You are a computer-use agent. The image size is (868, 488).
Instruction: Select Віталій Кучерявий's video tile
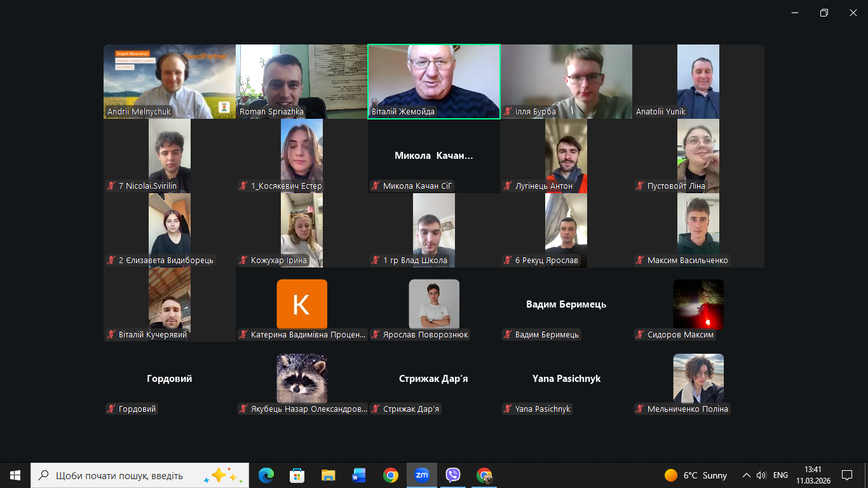(170, 304)
